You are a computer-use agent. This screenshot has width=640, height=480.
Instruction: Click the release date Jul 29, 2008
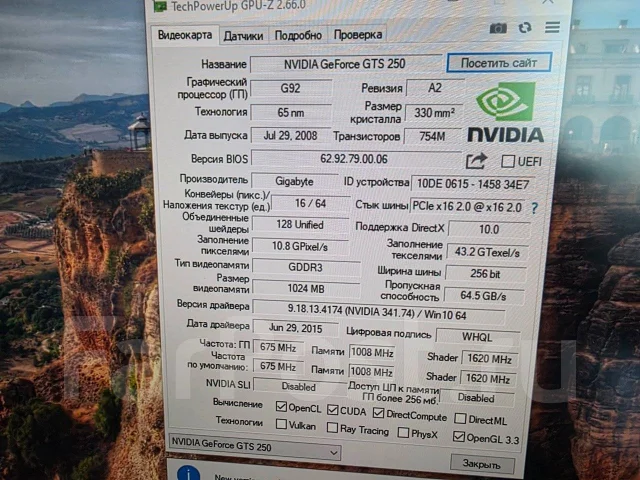291,136
